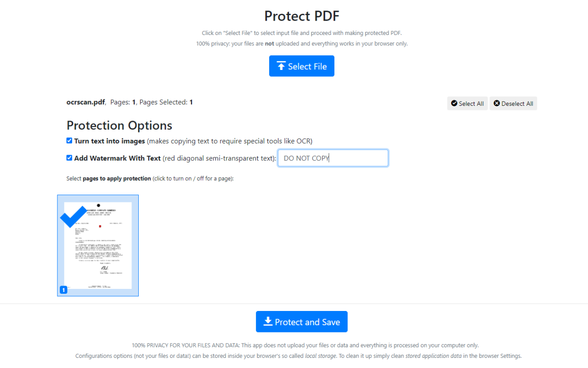The height and width of the screenshot is (368, 588).
Task: Click the X icon on Deselect All button
Action: pyautogui.click(x=497, y=103)
